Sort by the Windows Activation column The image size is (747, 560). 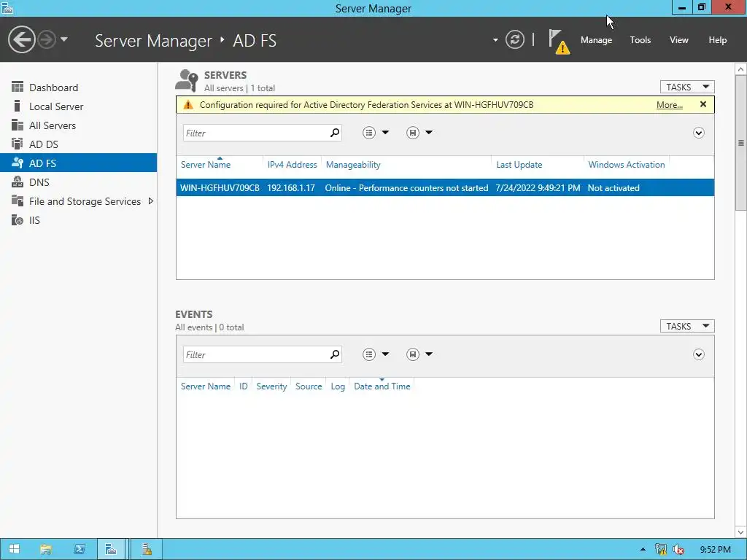(x=626, y=165)
